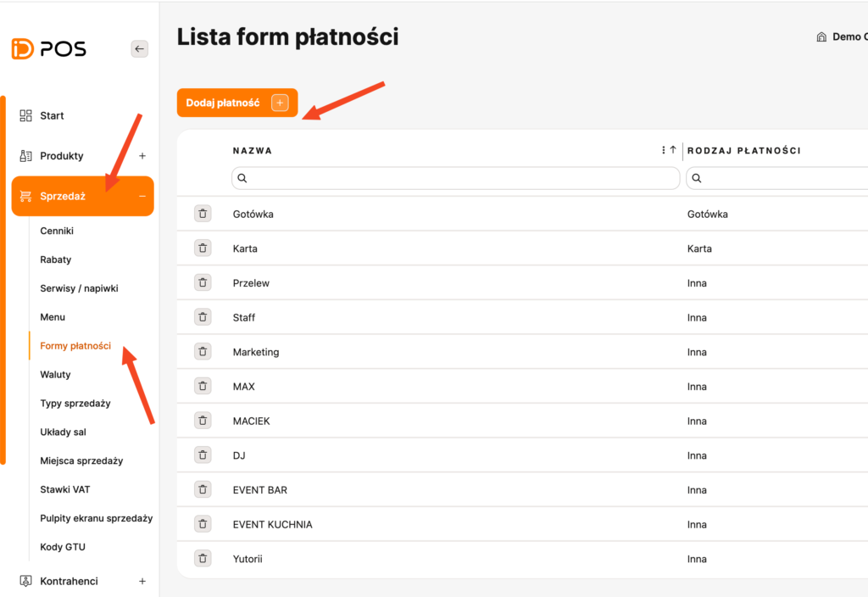Viewport: 868px width, 597px height.
Task: Click the Dodaj płatność button
Action: pyautogui.click(x=236, y=103)
